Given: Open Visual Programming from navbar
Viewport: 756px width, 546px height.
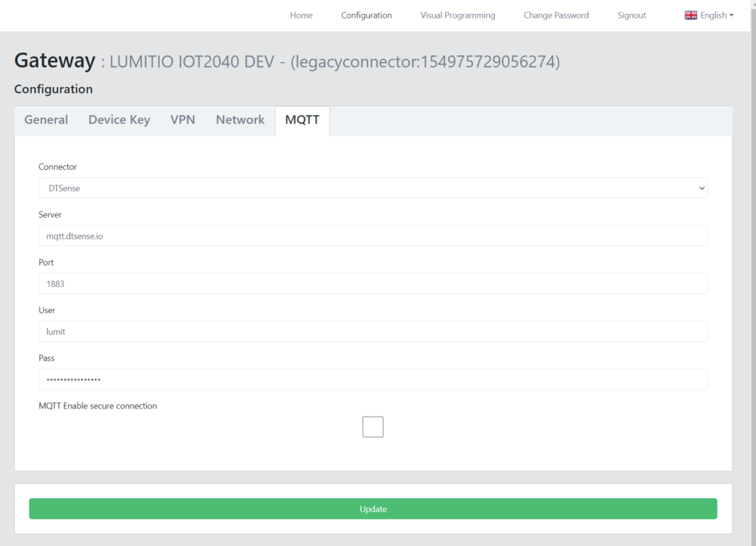Looking at the screenshot, I should [x=458, y=16].
